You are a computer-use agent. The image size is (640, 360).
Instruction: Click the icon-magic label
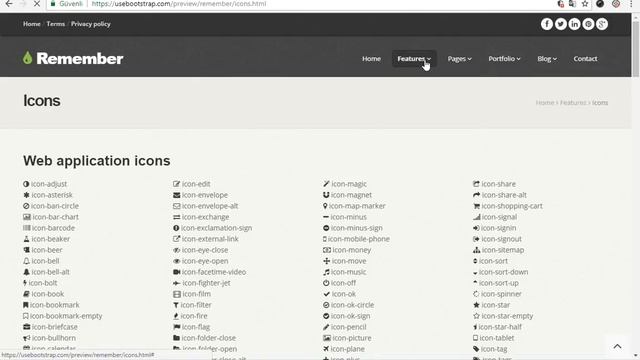coord(349,184)
